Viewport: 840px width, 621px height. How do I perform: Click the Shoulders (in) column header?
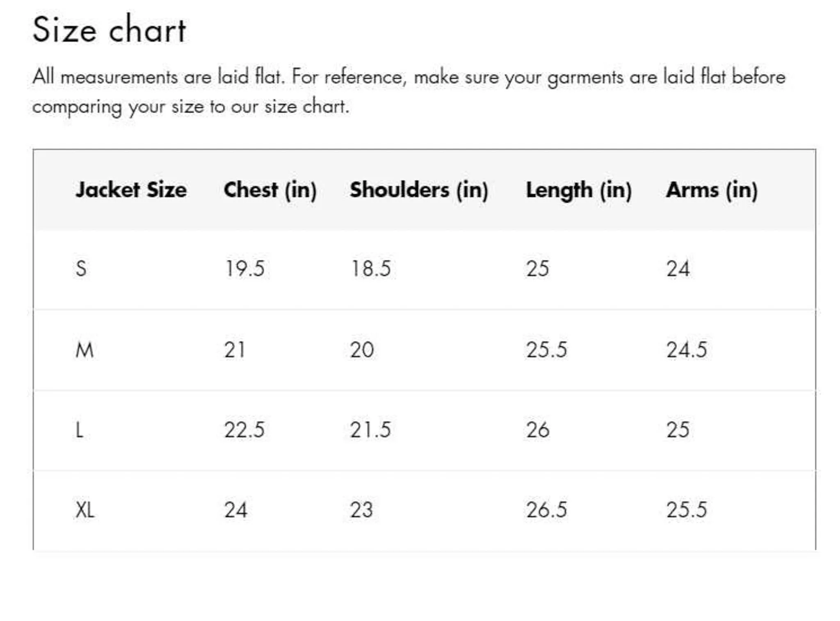pyautogui.click(x=419, y=190)
